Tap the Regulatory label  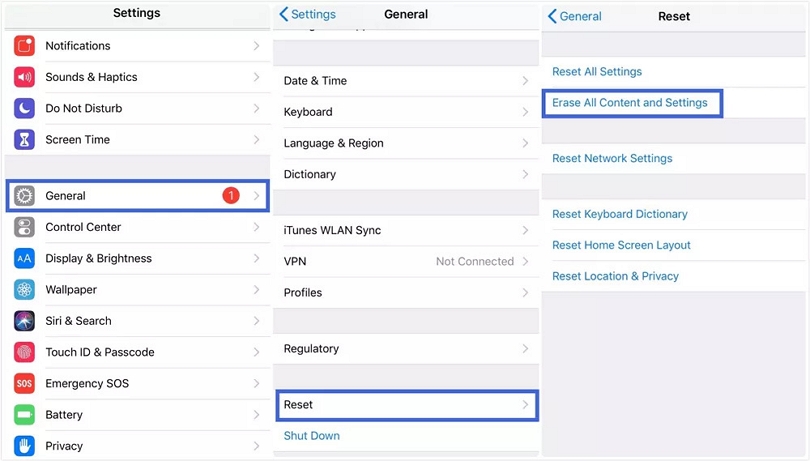311,349
